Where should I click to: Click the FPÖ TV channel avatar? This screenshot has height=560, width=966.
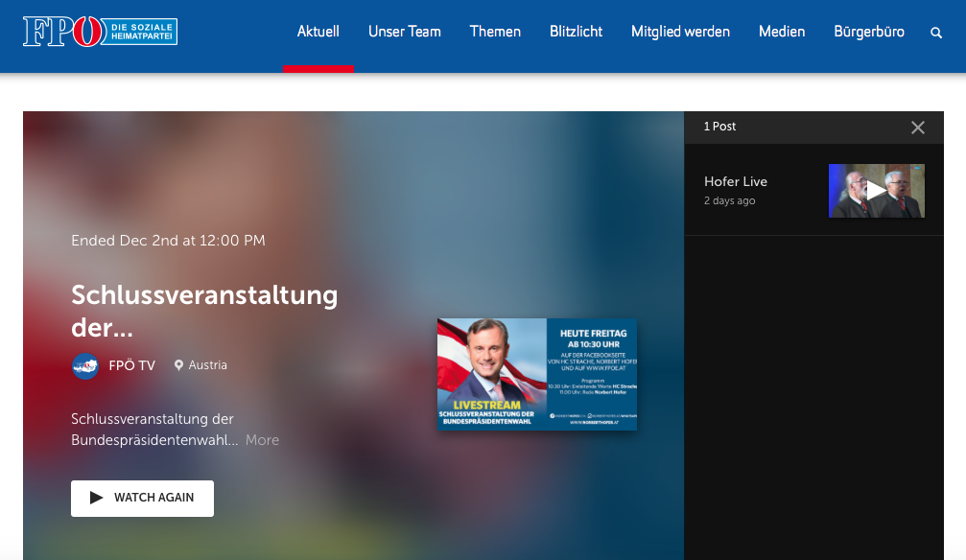click(85, 366)
